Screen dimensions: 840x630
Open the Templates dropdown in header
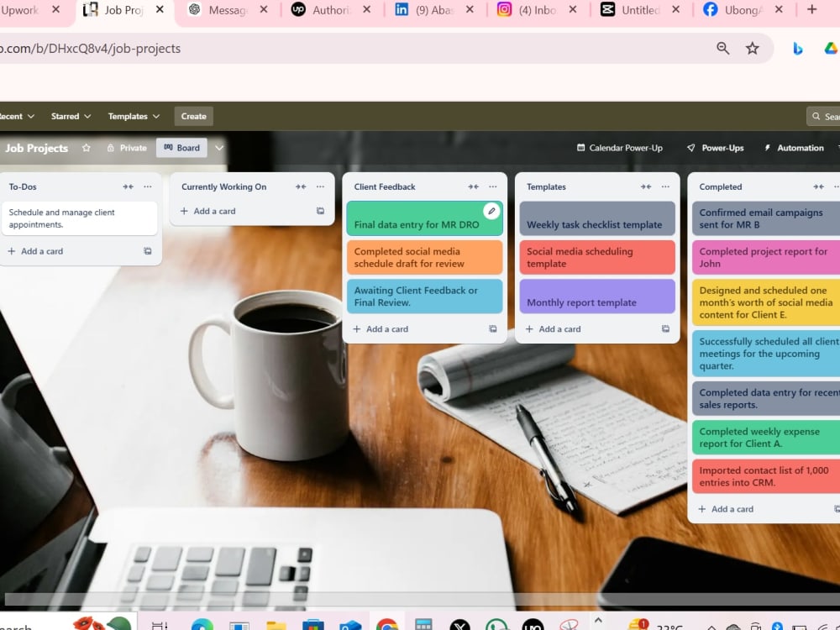click(134, 116)
